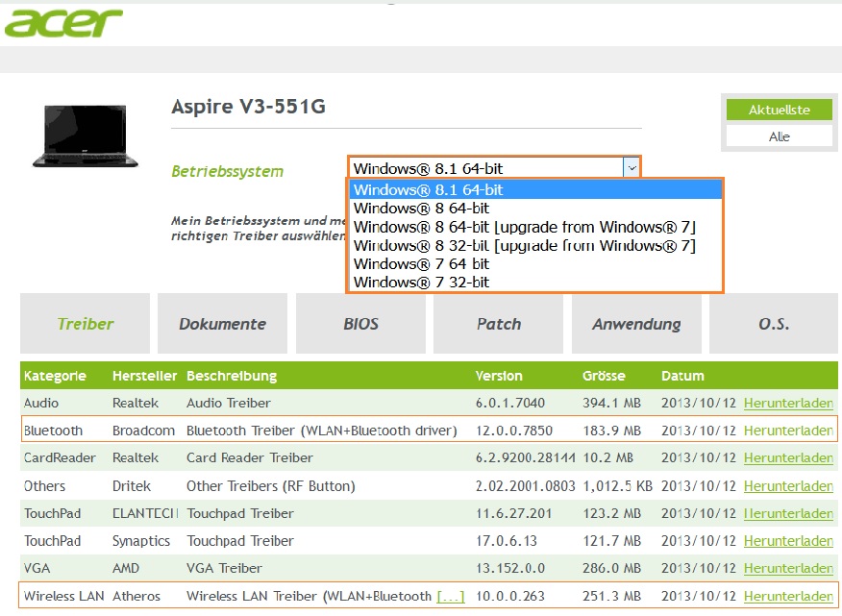This screenshot has width=842, height=616.
Task: Click the Audio category cell
Action: click(x=41, y=403)
